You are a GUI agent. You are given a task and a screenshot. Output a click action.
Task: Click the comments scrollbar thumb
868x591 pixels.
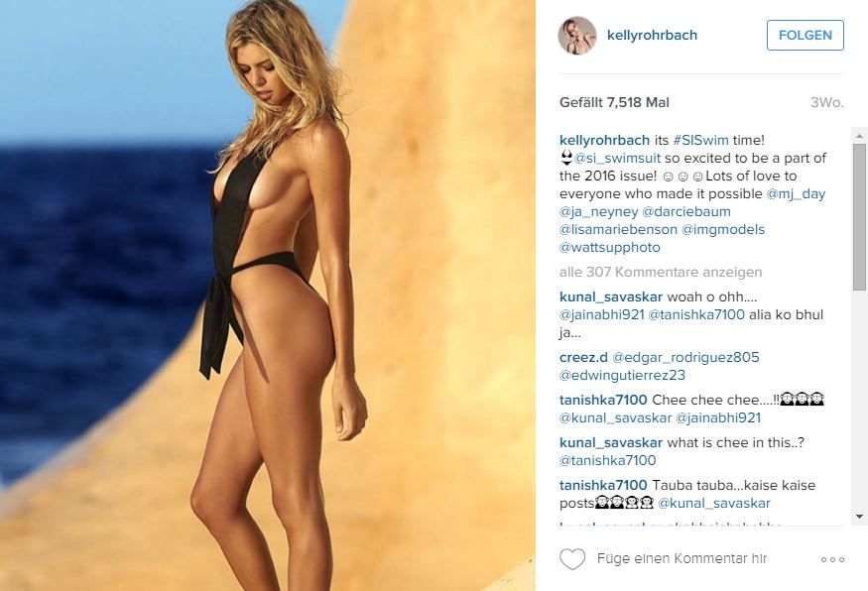859,216
